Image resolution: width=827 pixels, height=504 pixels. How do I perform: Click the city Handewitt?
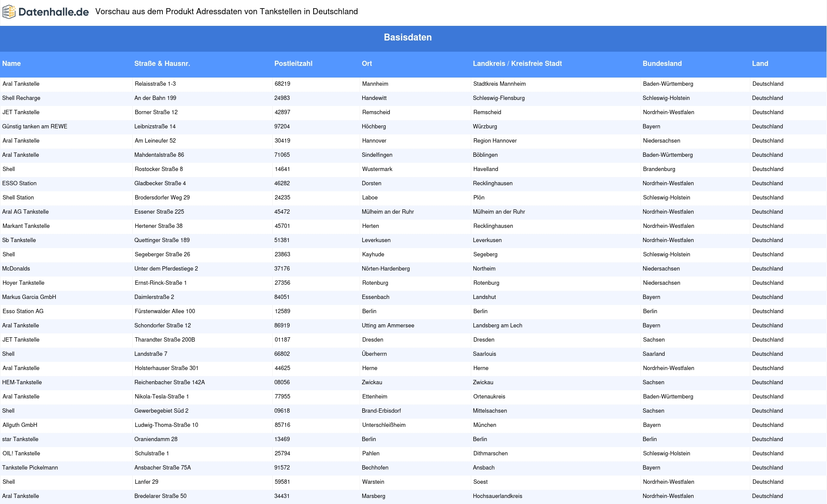tap(374, 98)
